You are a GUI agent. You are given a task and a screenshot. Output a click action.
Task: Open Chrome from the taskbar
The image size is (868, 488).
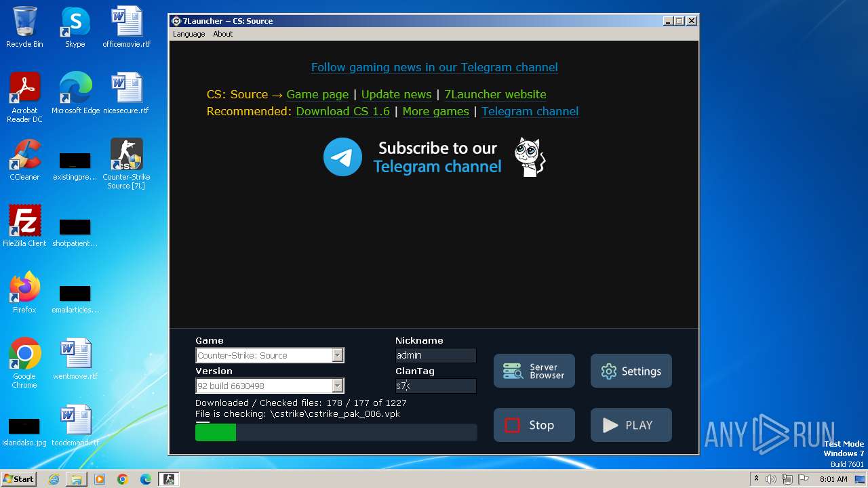[x=123, y=479]
